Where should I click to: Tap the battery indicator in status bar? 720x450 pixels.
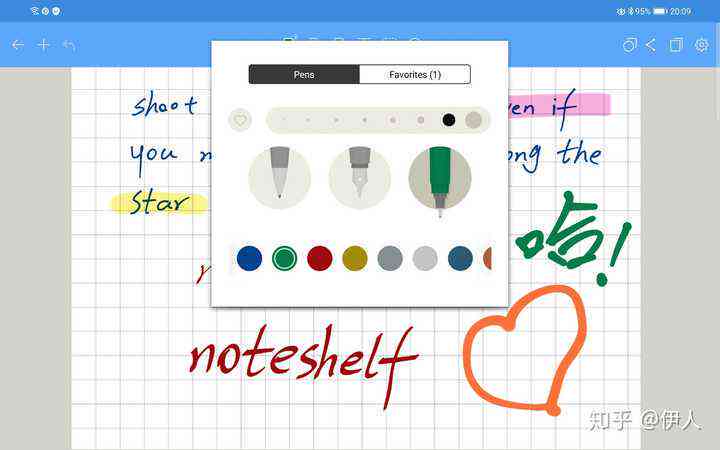tap(660, 11)
